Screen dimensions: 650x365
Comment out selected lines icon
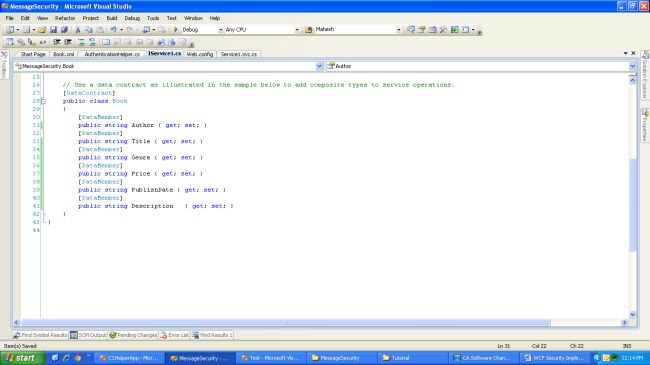tap(81, 42)
